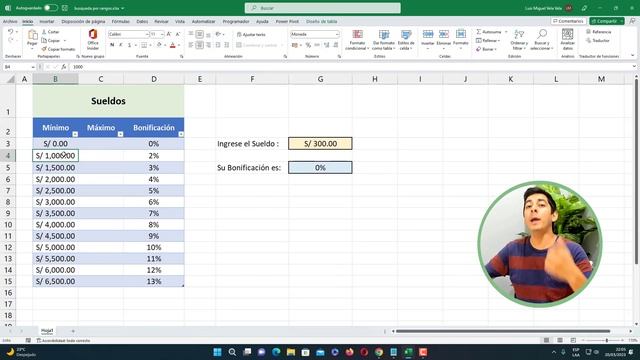The width and height of the screenshot is (640, 360).
Task: Open the Comentarios pane button
Action: pyautogui.click(x=568, y=21)
